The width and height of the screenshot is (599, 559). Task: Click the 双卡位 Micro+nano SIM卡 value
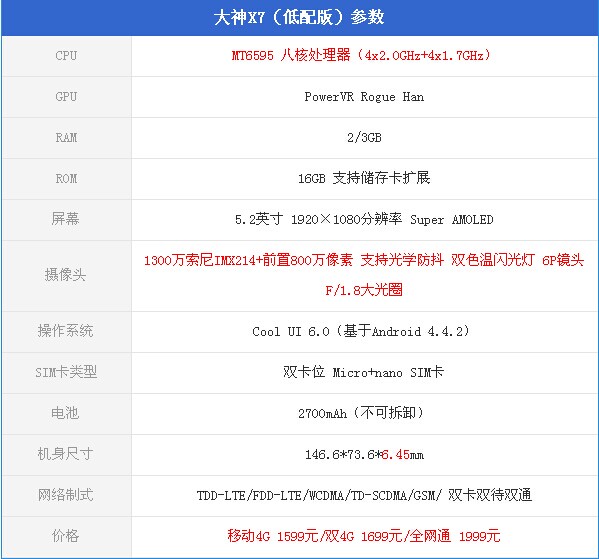tap(363, 372)
